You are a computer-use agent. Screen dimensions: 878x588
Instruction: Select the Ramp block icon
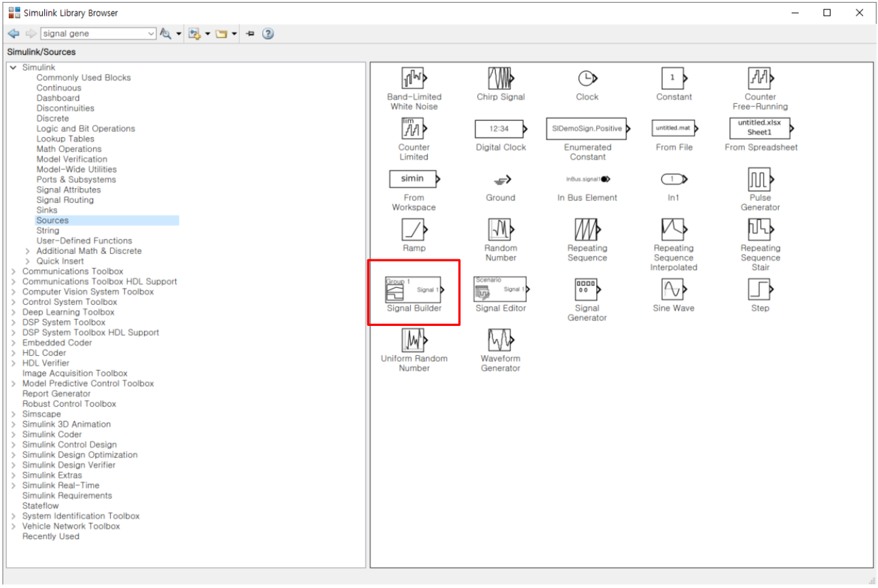coord(414,230)
